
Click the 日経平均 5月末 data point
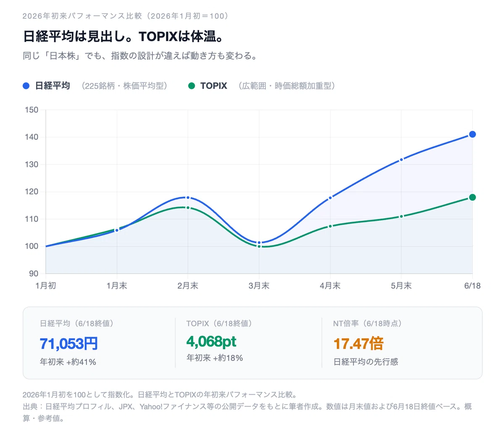click(x=401, y=159)
